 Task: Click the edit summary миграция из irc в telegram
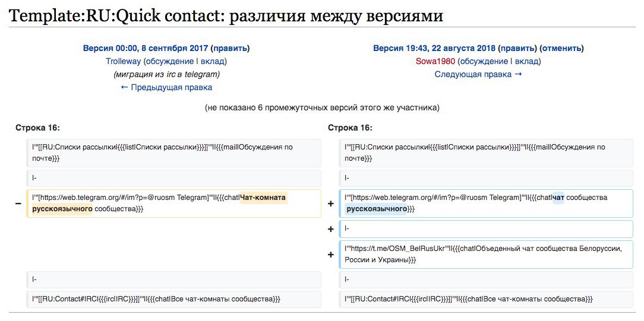(x=166, y=74)
